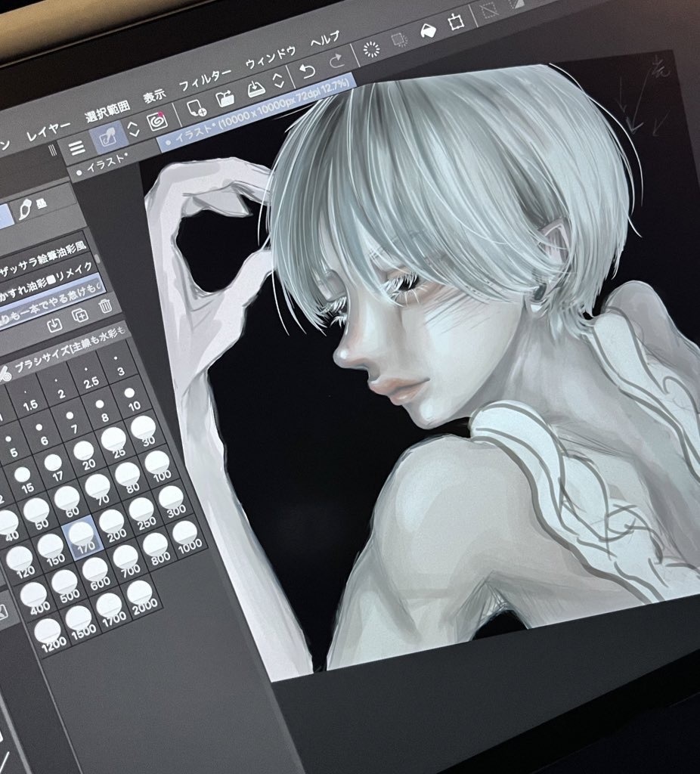Choose brush size 1200
The height and width of the screenshot is (774, 700).
coord(49,634)
